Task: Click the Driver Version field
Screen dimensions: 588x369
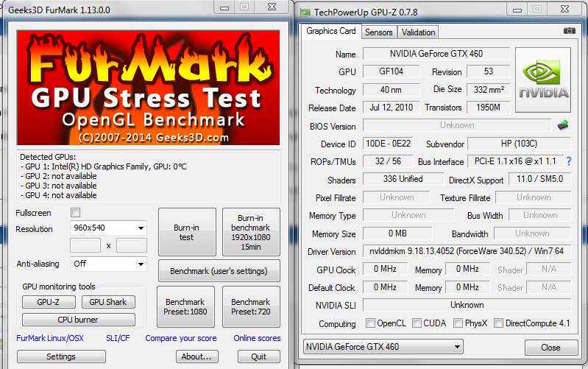Action: [467, 251]
